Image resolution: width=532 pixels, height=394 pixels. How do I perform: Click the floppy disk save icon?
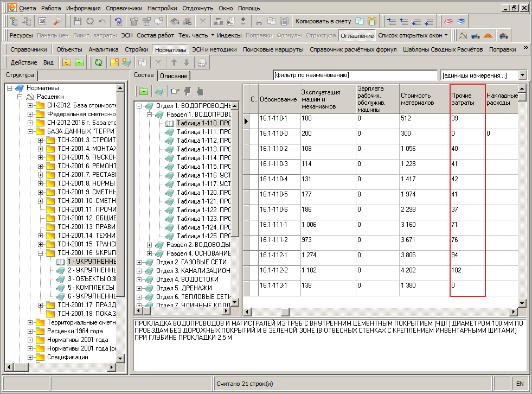(78, 21)
